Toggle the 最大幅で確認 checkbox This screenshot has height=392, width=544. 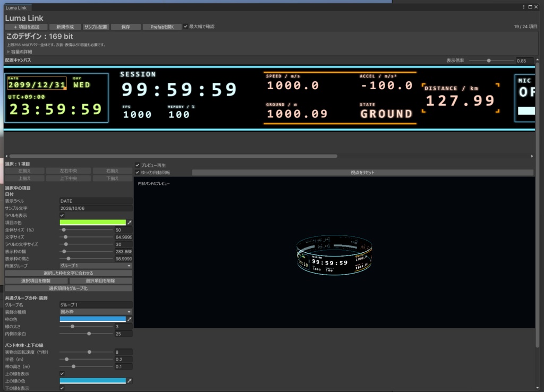[x=185, y=27]
